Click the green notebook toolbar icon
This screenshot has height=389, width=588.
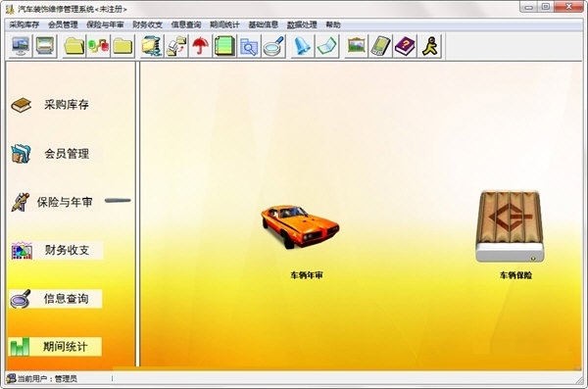pos(224,46)
